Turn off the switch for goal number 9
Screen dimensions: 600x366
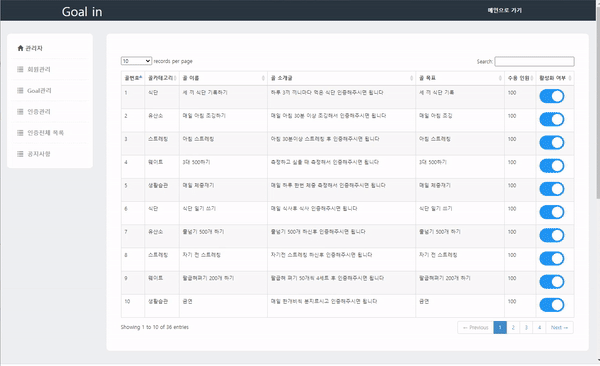[552, 282]
